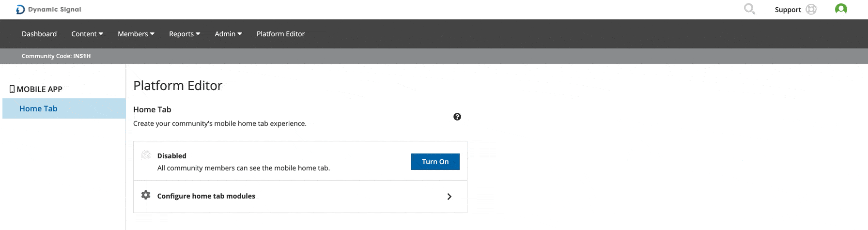Click the Community Code text
The width and height of the screenshot is (868, 230).
coord(56,56)
